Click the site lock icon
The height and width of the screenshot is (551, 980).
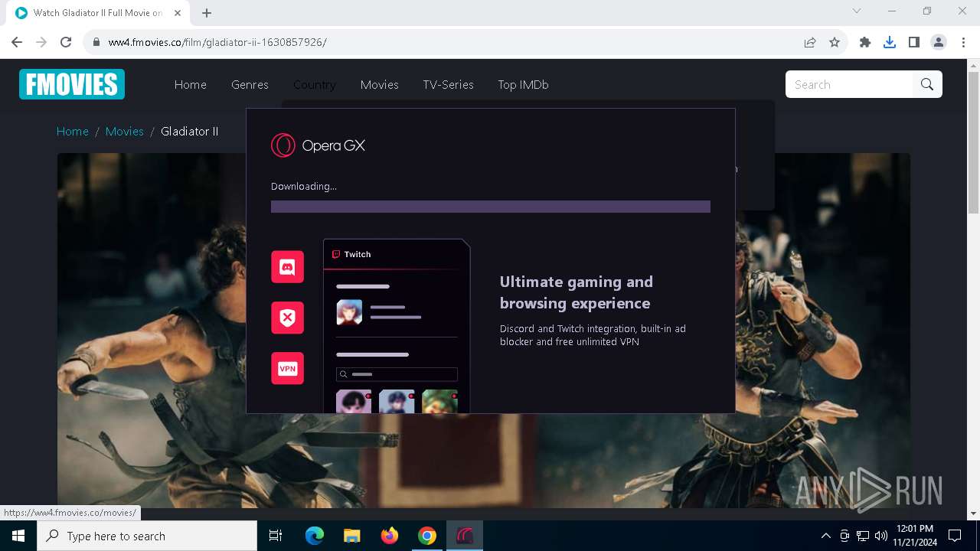click(x=96, y=42)
